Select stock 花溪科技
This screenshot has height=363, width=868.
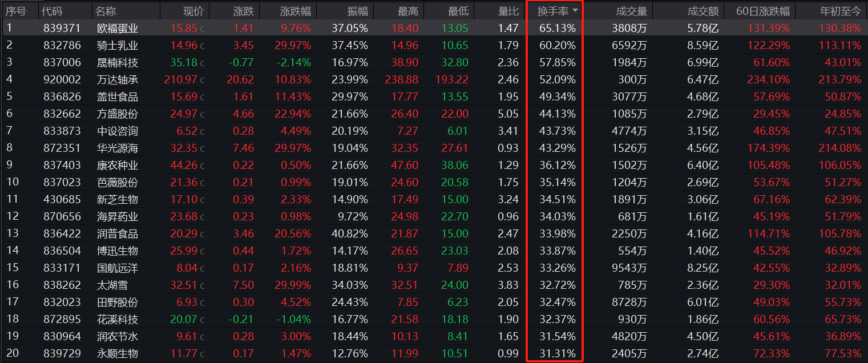118,319
